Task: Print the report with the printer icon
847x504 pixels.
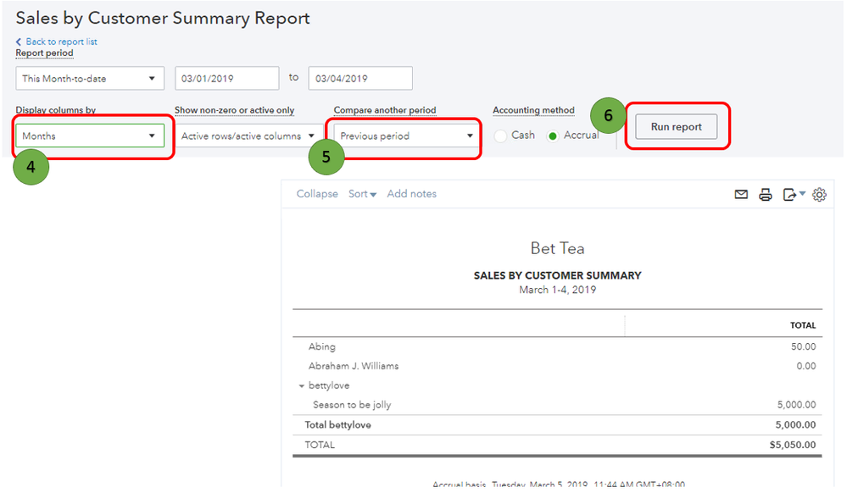Action: 766,195
